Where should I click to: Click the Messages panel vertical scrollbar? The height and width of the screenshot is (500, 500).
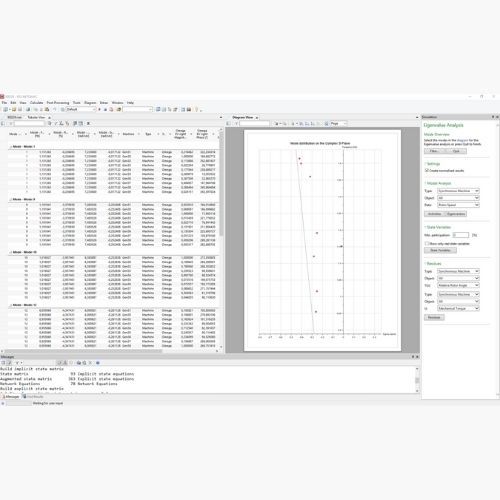[x=417, y=380]
